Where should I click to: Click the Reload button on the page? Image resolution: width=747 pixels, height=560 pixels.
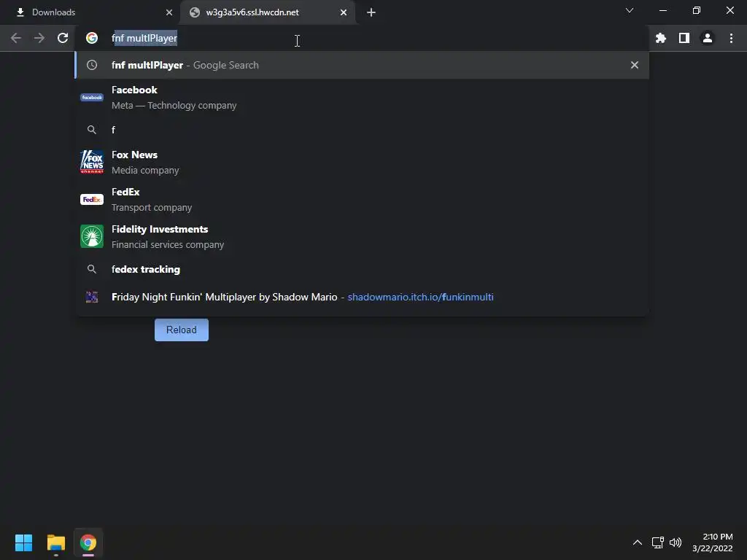(x=182, y=330)
